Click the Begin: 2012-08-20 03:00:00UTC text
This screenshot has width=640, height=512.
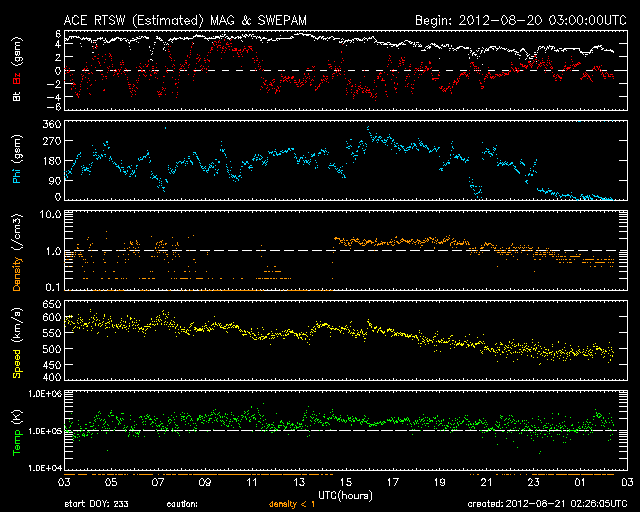pos(520,20)
